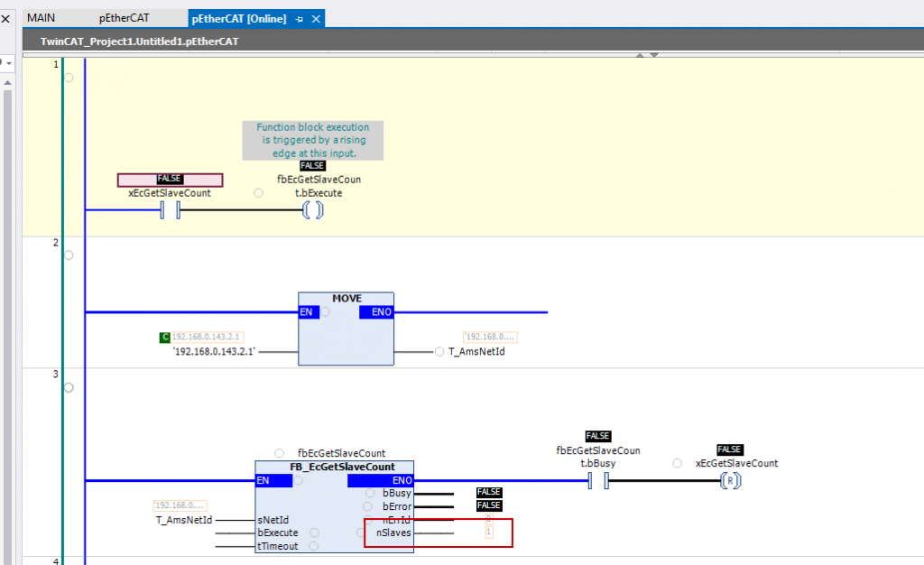Select the bBusy output pin

coord(397,493)
